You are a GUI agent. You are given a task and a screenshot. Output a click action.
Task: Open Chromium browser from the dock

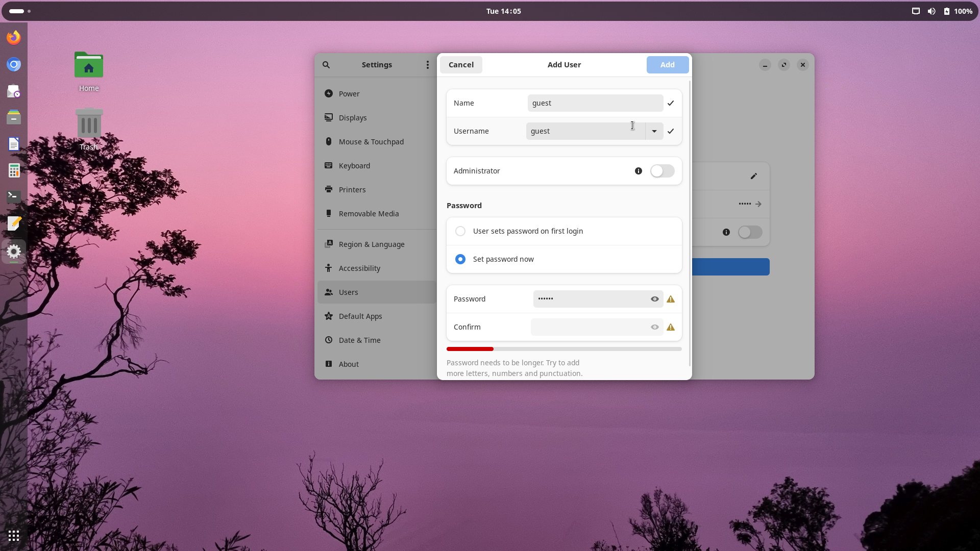(14, 64)
